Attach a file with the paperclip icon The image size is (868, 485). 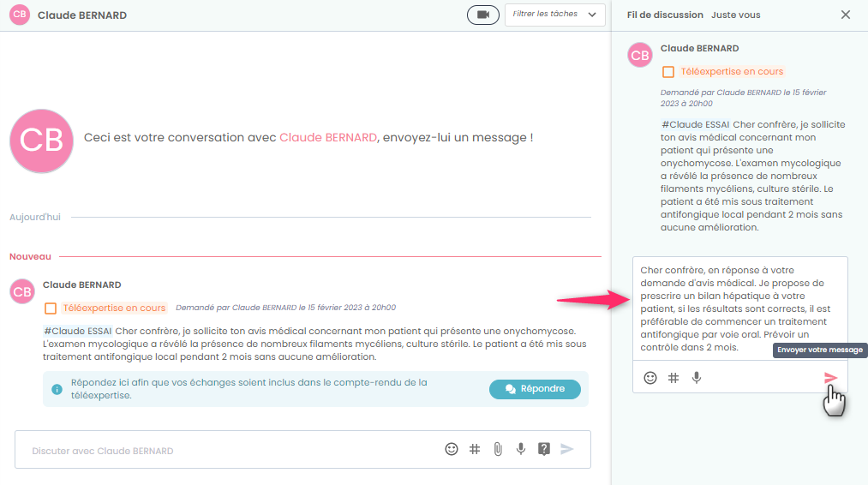click(x=497, y=449)
